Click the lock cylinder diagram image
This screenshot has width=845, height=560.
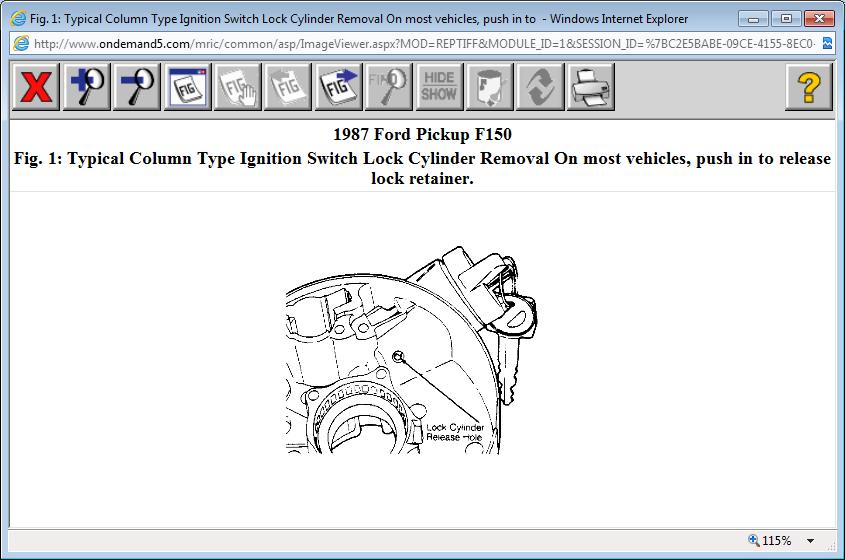411,350
